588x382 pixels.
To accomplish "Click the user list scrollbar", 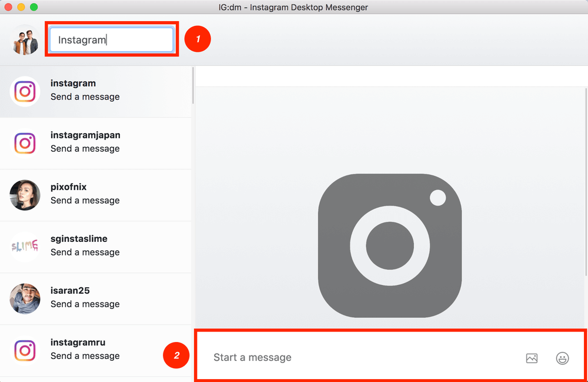I will point(192,85).
